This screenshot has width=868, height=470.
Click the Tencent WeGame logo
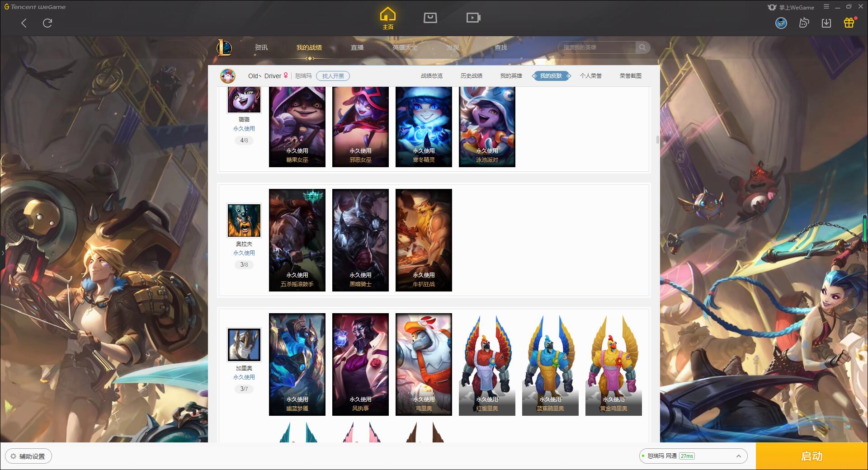35,7
